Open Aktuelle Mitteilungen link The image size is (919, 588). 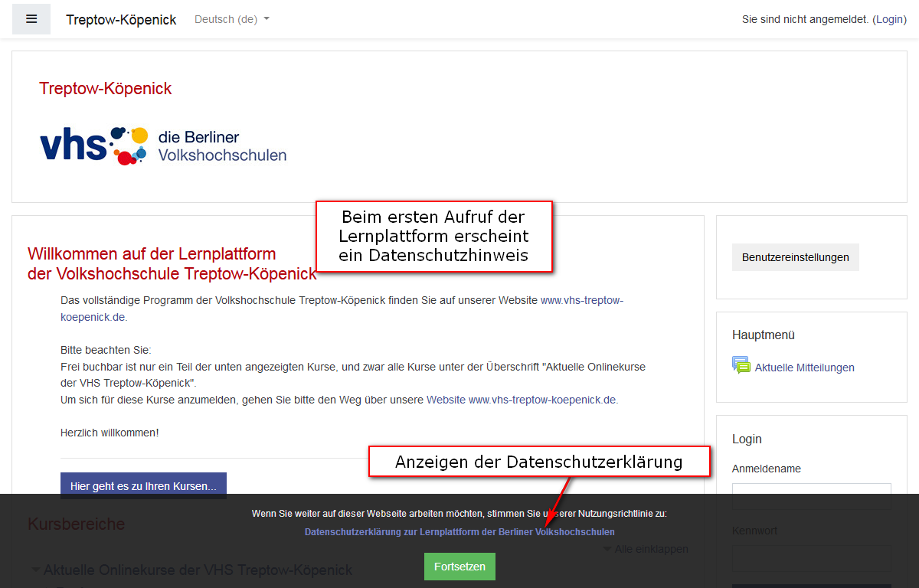(x=804, y=367)
